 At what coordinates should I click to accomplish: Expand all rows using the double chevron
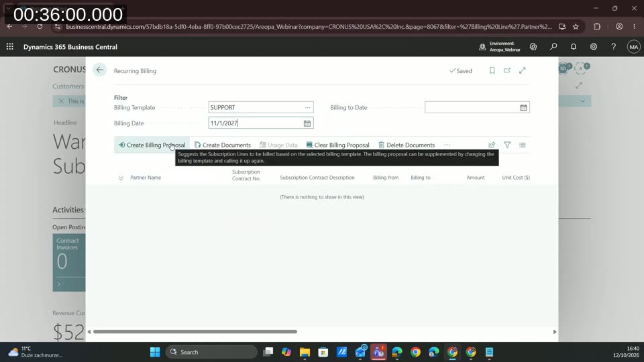(x=121, y=178)
